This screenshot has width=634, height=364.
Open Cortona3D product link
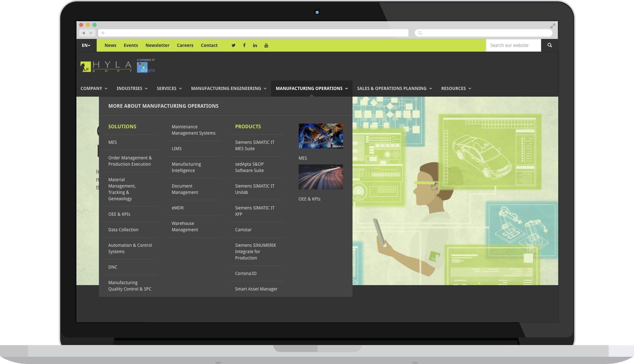coord(246,273)
